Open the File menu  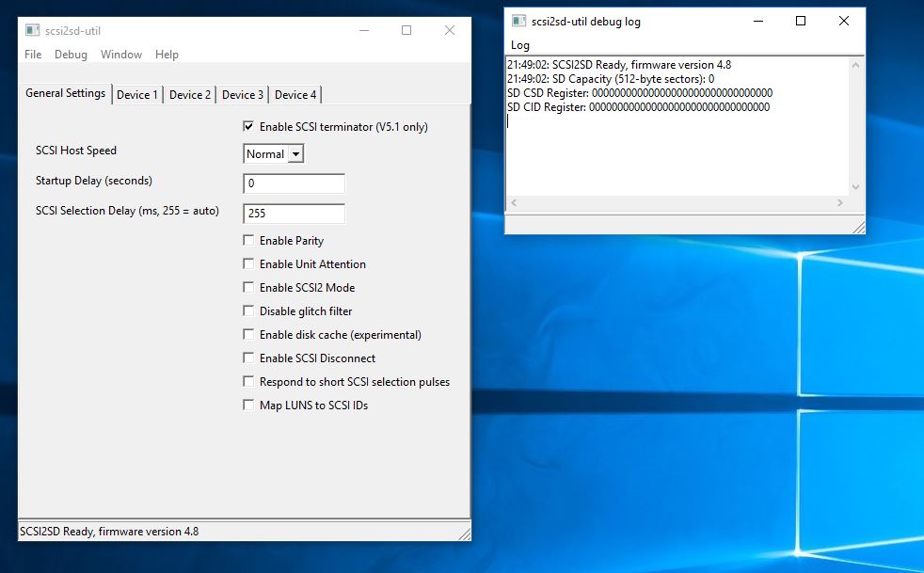pos(33,55)
